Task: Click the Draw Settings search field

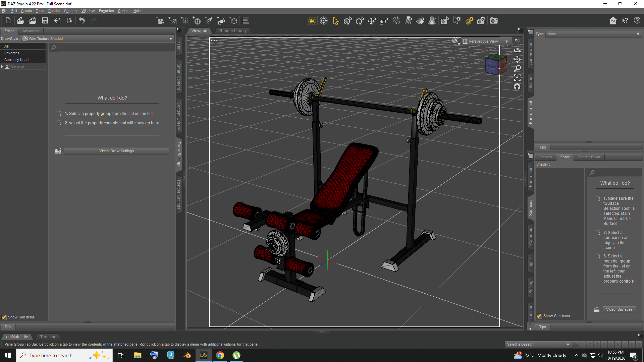Action: [116, 48]
